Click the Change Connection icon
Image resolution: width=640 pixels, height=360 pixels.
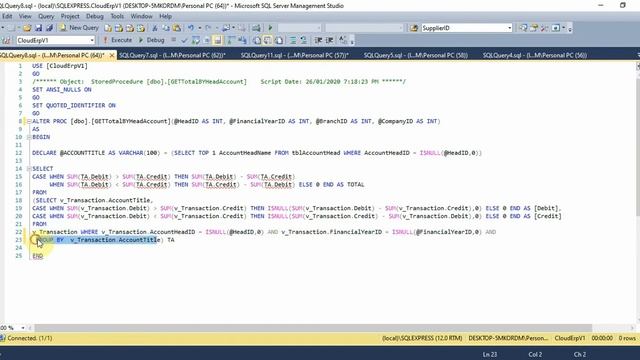(x=6, y=40)
